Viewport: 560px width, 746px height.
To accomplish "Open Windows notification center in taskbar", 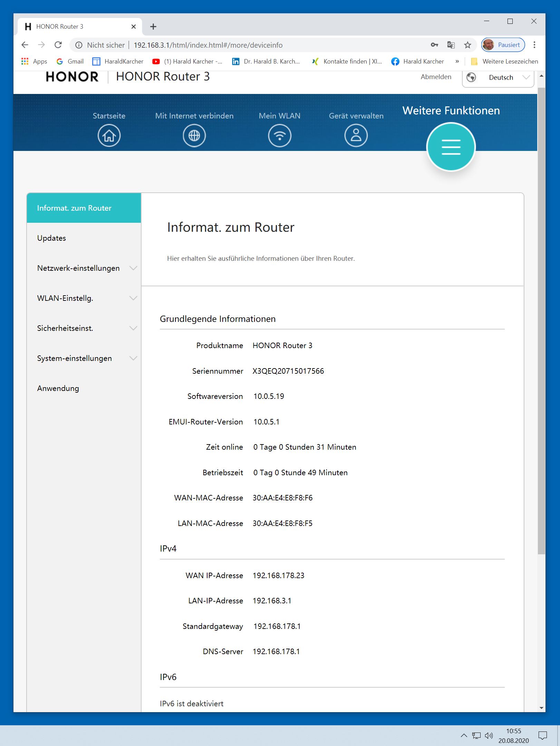I will coord(542,736).
